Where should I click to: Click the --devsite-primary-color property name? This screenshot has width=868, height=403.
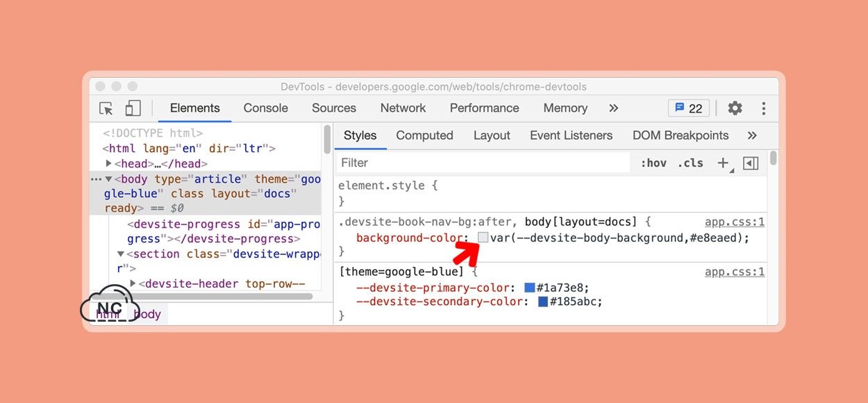click(434, 288)
